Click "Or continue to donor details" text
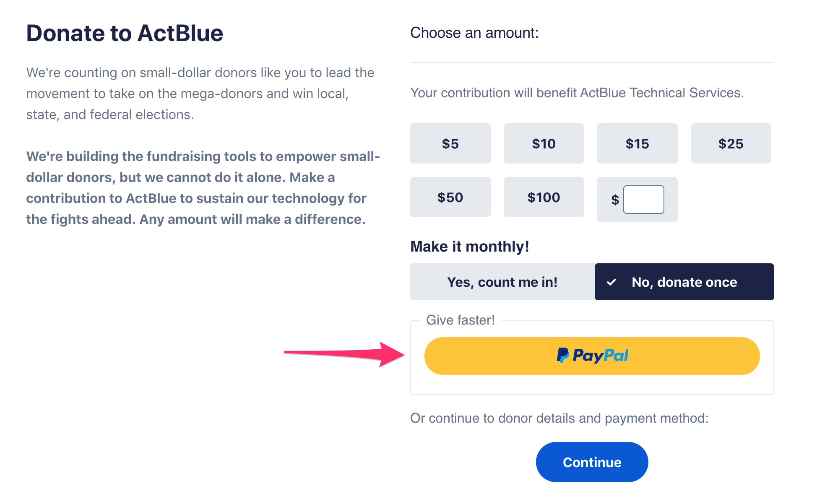 point(559,418)
